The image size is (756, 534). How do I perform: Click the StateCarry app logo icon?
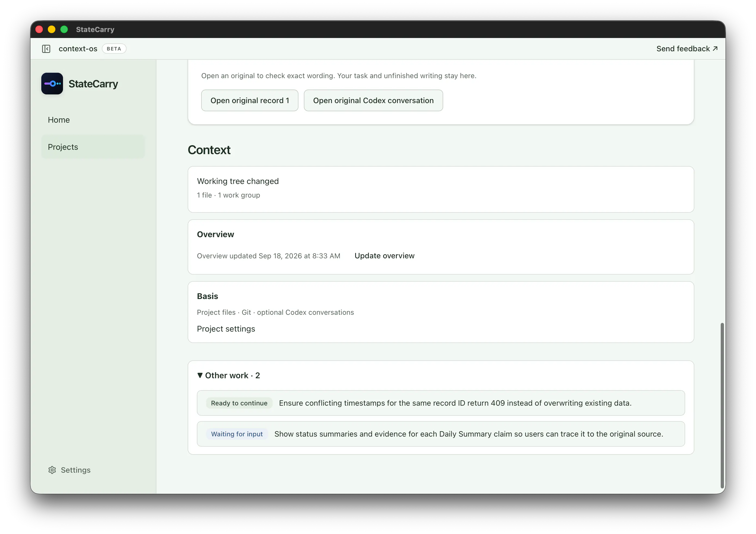coord(52,84)
